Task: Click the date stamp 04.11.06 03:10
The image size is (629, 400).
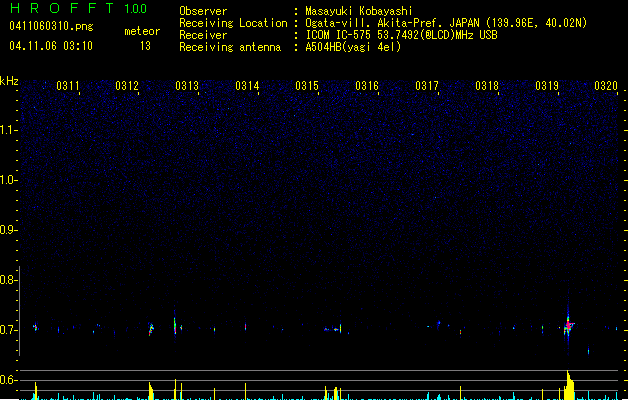Action: click(51, 46)
